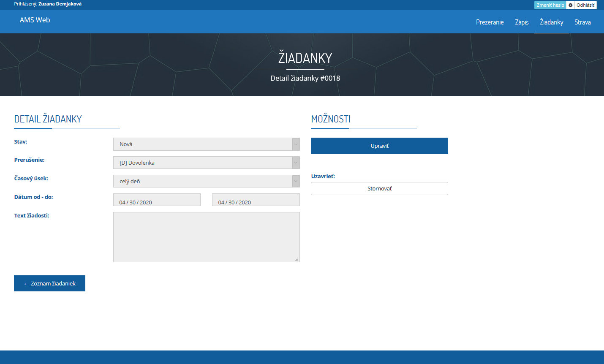Click the DETAIL ŽIADANKY heading

(x=48, y=119)
